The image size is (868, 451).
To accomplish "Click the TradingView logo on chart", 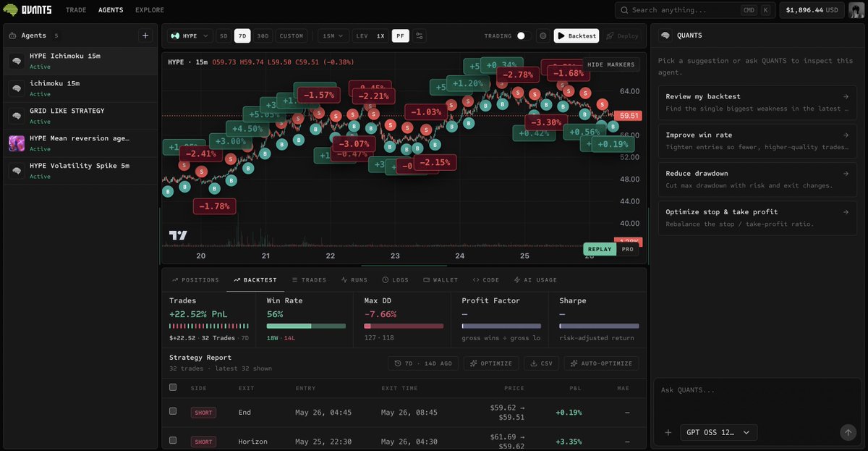I will click(178, 235).
